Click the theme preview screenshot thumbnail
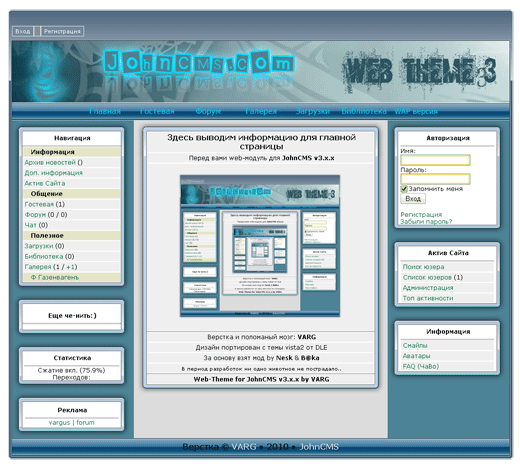The width and height of the screenshot is (520, 470). pos(260,246)
